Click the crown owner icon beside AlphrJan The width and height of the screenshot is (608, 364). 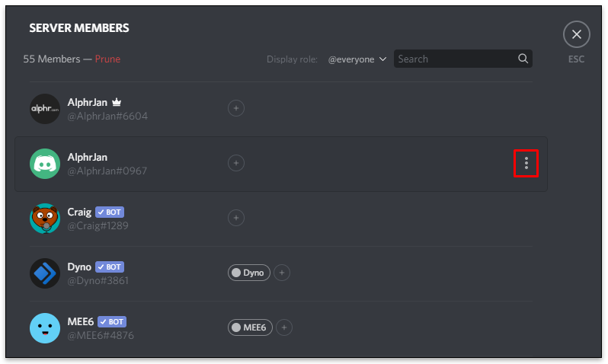coord(117,102)
